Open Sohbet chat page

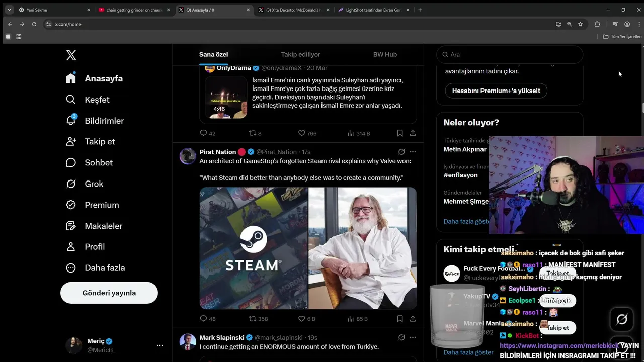pos(89,163)
